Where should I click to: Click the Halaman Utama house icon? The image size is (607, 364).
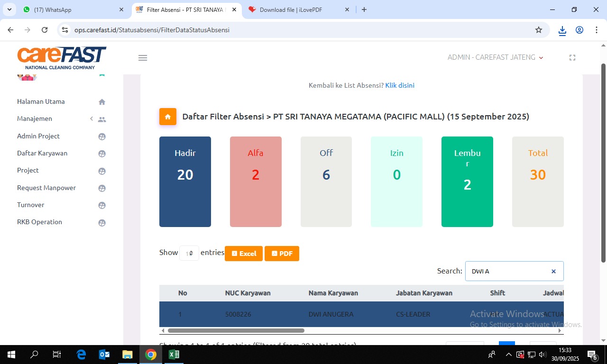pos(101,102)
